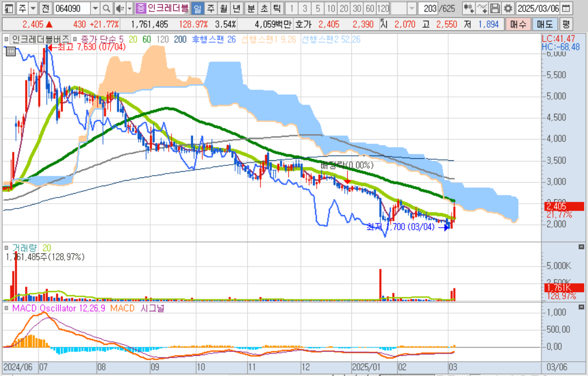588x376 pixels.
Task: Click the 2025/03/06 date field
Action: 539,8
